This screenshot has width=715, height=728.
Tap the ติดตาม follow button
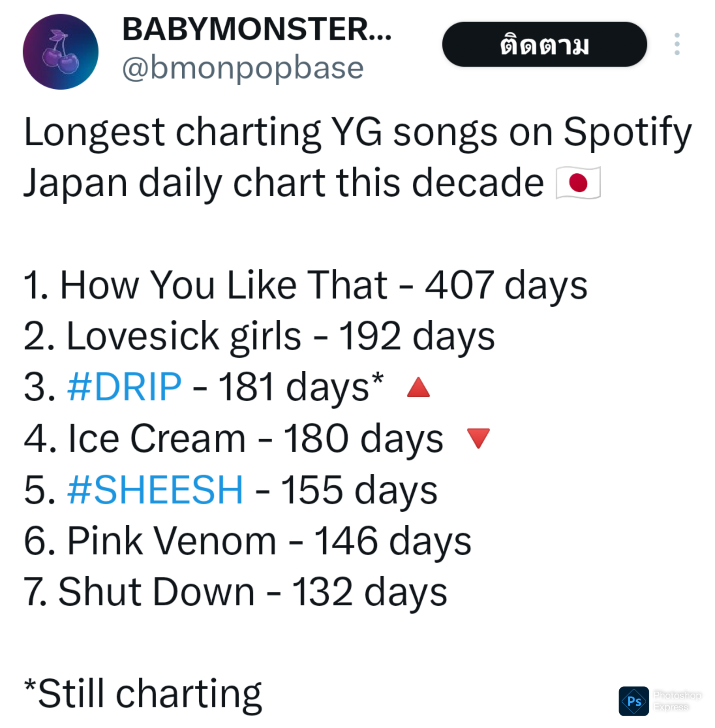tap(545, 44)
